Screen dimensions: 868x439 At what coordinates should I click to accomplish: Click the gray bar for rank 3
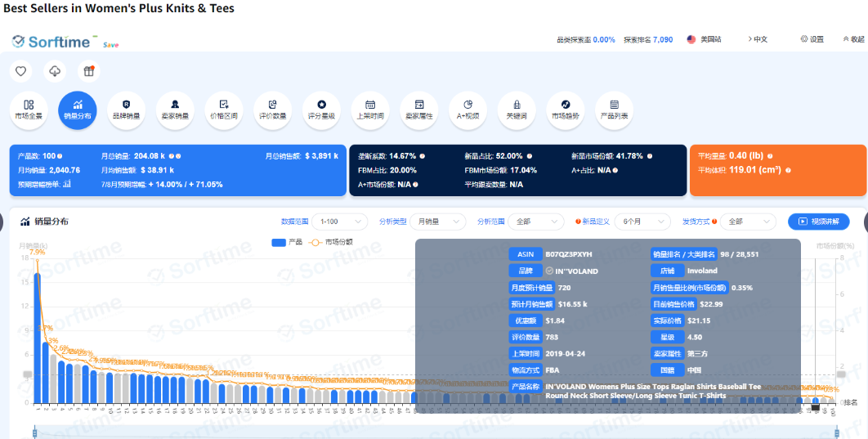point(53,379)
